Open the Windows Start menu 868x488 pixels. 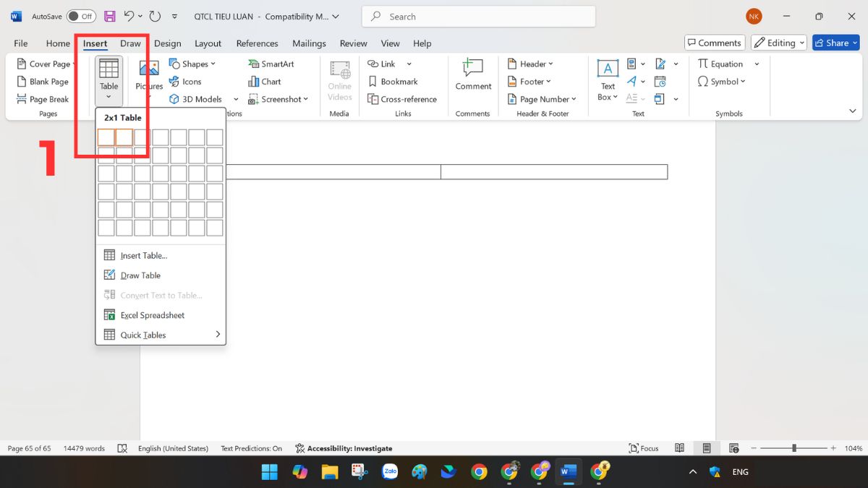269,472
